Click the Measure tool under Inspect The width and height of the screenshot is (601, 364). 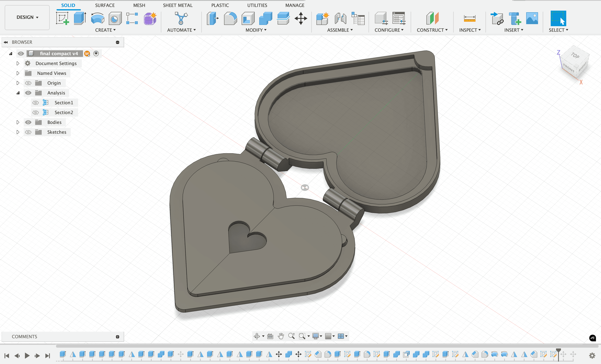click(x=469, y=19)
